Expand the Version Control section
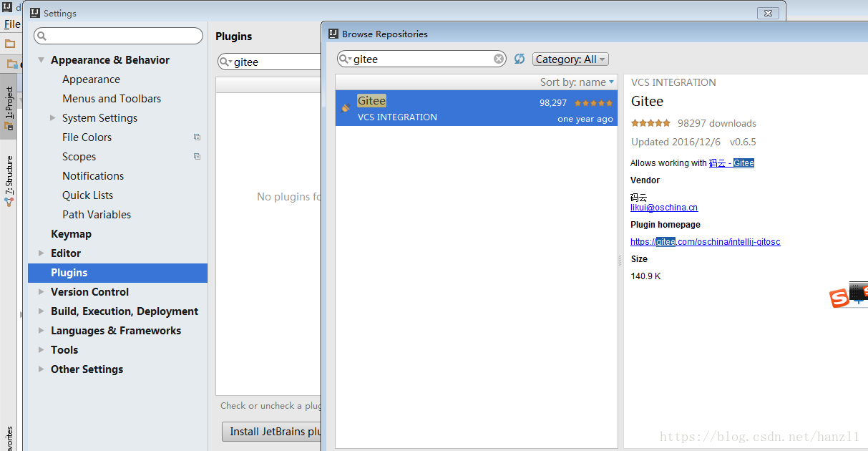The height and width of the screenshot is (451, 868). coord(41,292)
